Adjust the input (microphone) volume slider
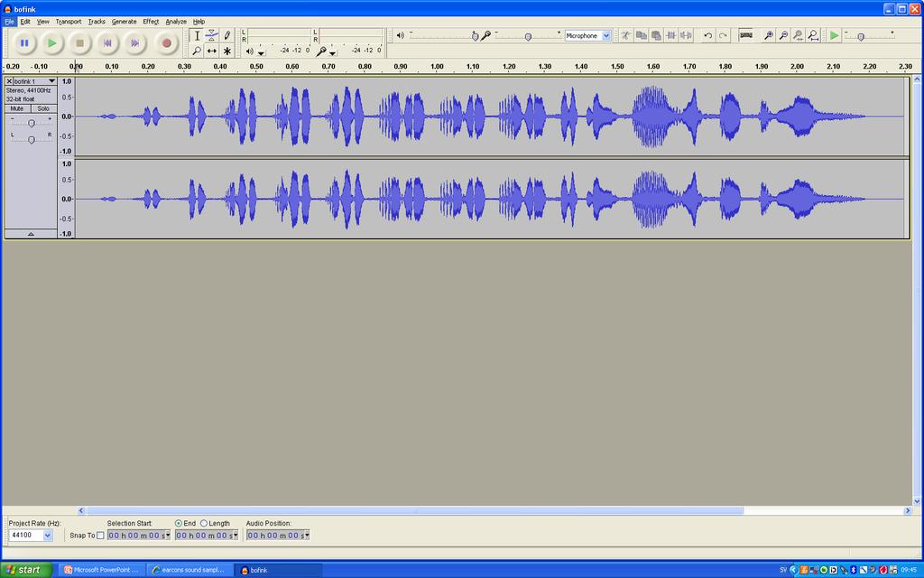Screen dimensions: 924x578 click(528, 36)
